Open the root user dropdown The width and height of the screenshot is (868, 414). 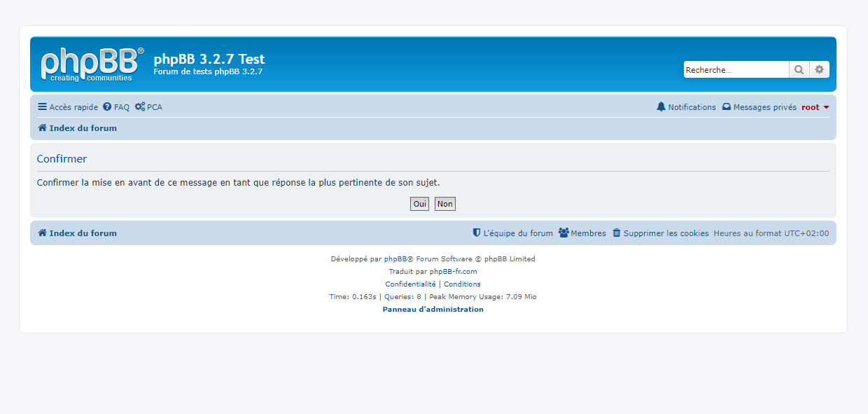pos(815,107)
